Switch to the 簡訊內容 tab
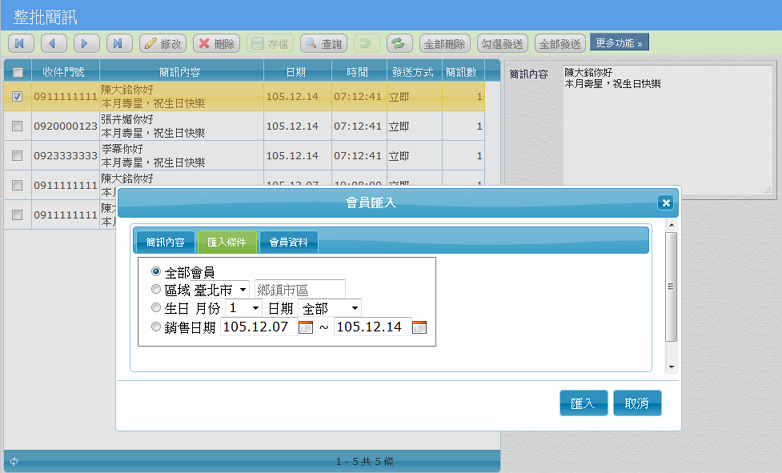The height and width of the screenshot is (473, 782). click(165, 242)
